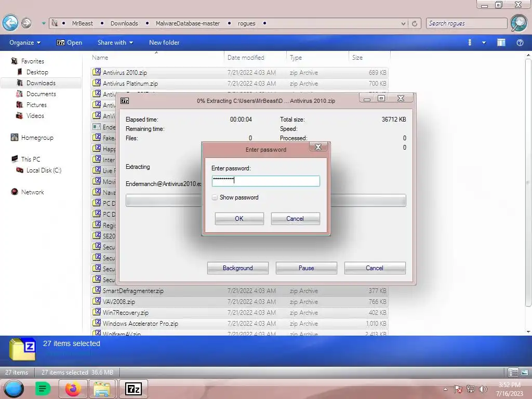Click the rogues breadcrumb segment
Viewport: 532px width, 399px height.
pos(246,23)
